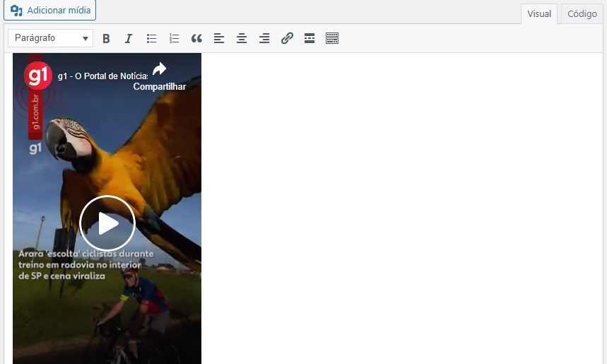Open the g1 channel logo
607x364 pixels.
(38, 76)
